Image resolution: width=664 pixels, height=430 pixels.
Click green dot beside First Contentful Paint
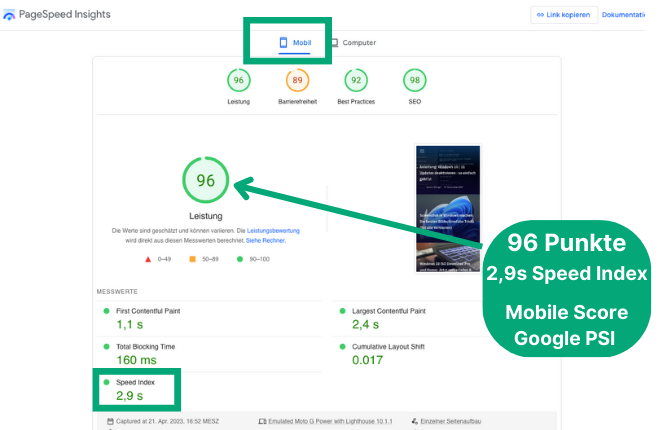(106, 311)
